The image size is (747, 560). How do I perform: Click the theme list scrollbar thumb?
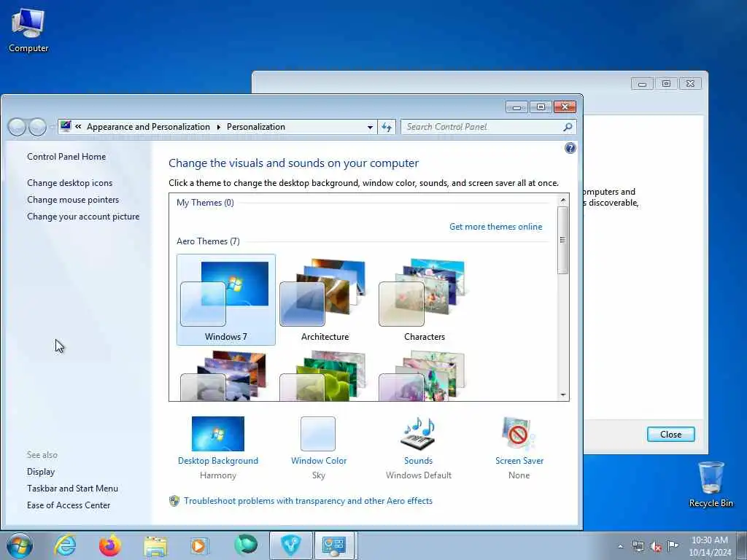pyautogui.click(x=562, y=240)
